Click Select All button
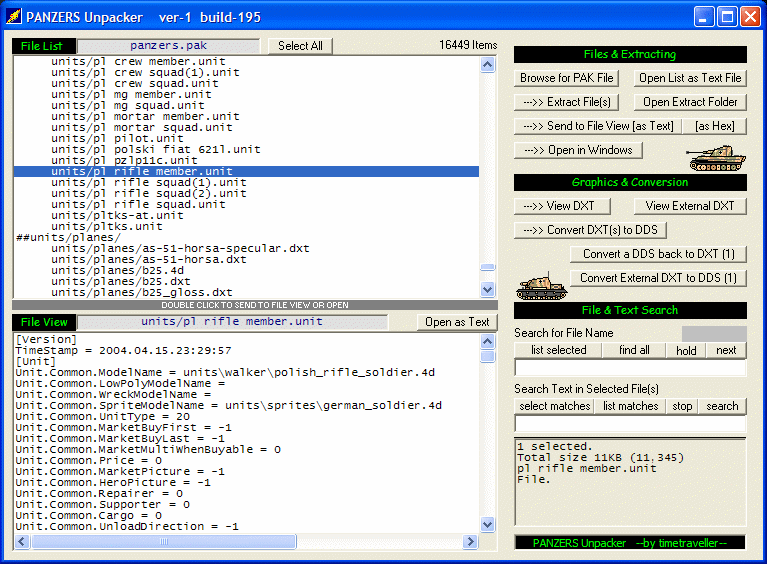Image resolution: width=767 pixels, height=564 pixels. point(300,46)
